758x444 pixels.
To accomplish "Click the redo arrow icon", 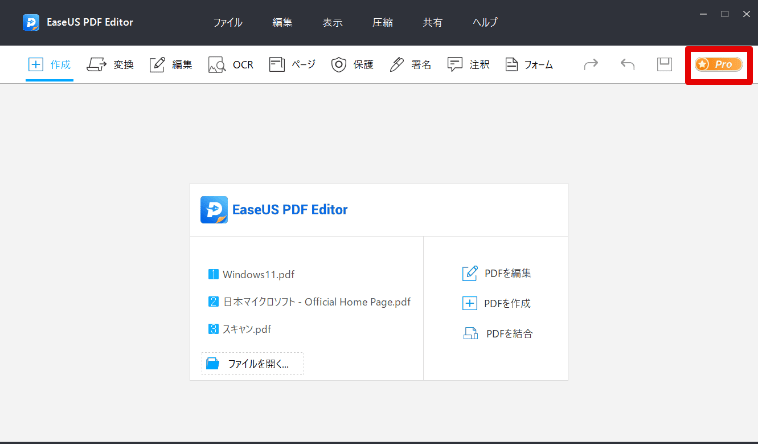I will pyautogui.click(x=591, y=64).
